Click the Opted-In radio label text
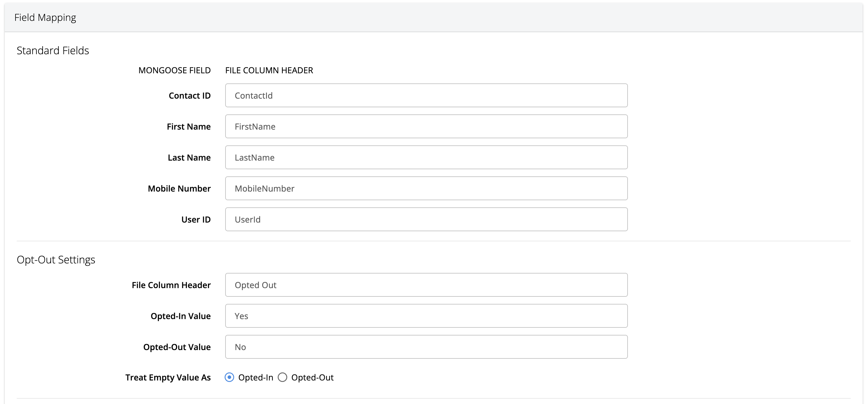This screenshot has width=868, height=404. click(x=255, y=377)
